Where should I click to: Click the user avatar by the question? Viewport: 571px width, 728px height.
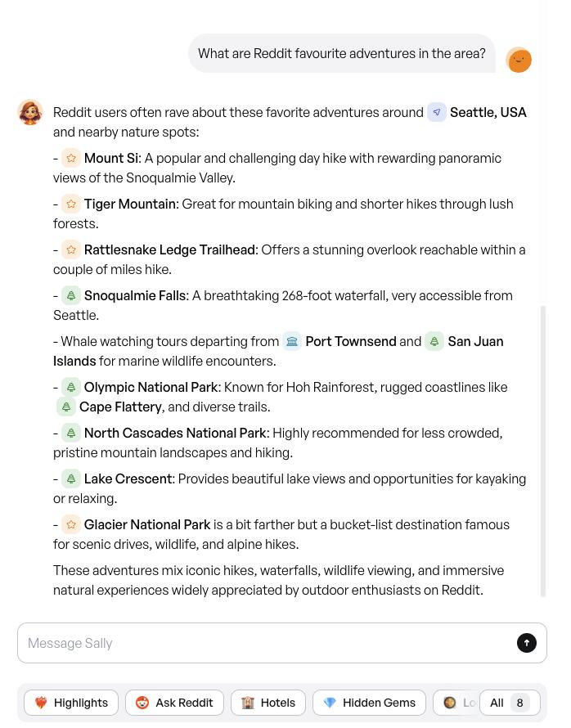point(519,60)
